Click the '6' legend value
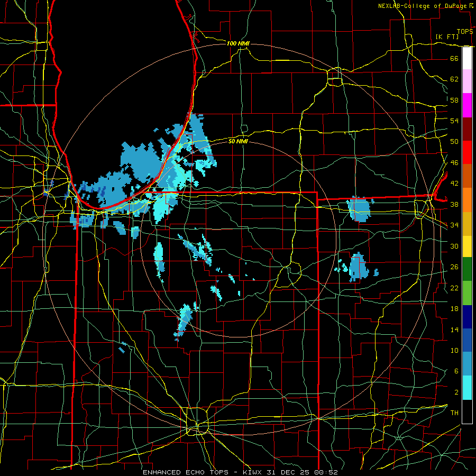 coord(456,371)
